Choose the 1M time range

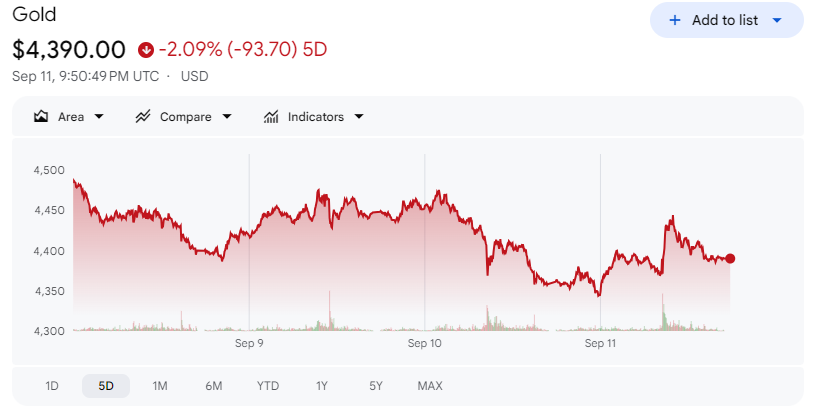160,386
